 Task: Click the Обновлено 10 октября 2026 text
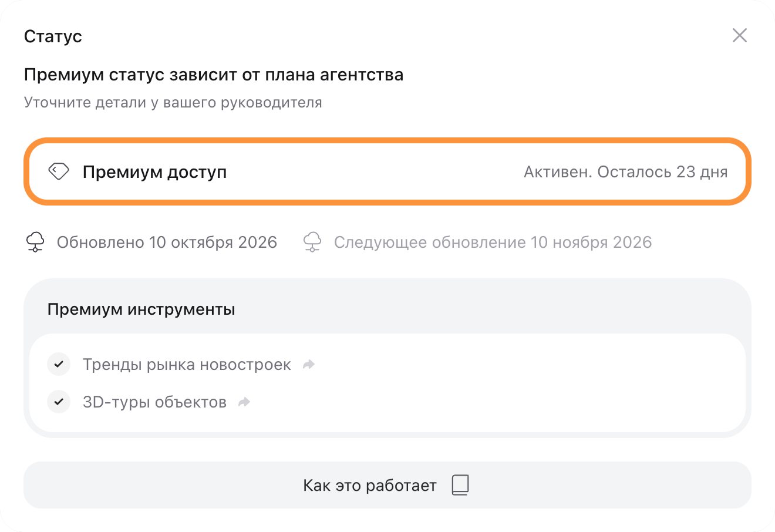tap(167, 243)
